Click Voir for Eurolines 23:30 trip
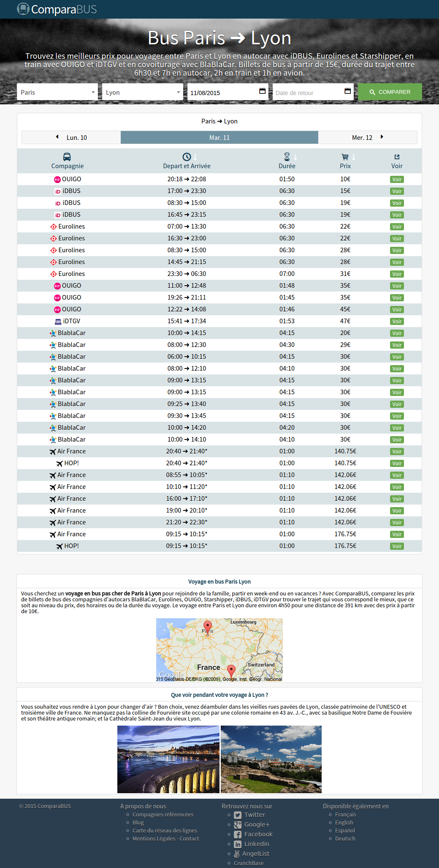The height and width of the screenshot is (868, 439). click(x=397, y=274)
